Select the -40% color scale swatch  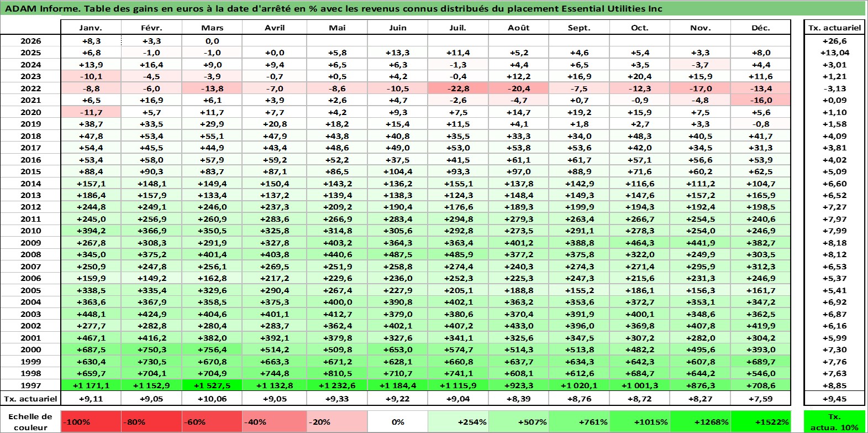[275, 421]
